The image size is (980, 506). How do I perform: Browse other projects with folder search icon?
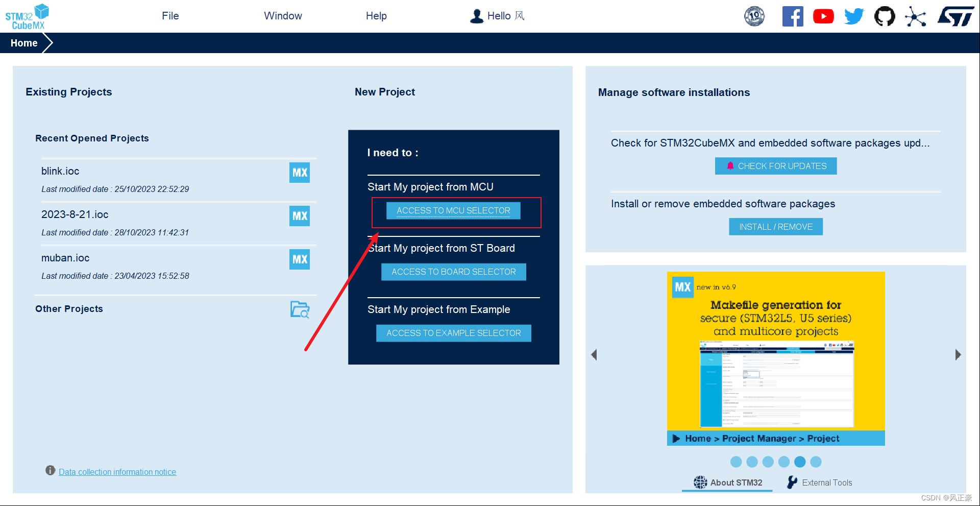(300, 309)
